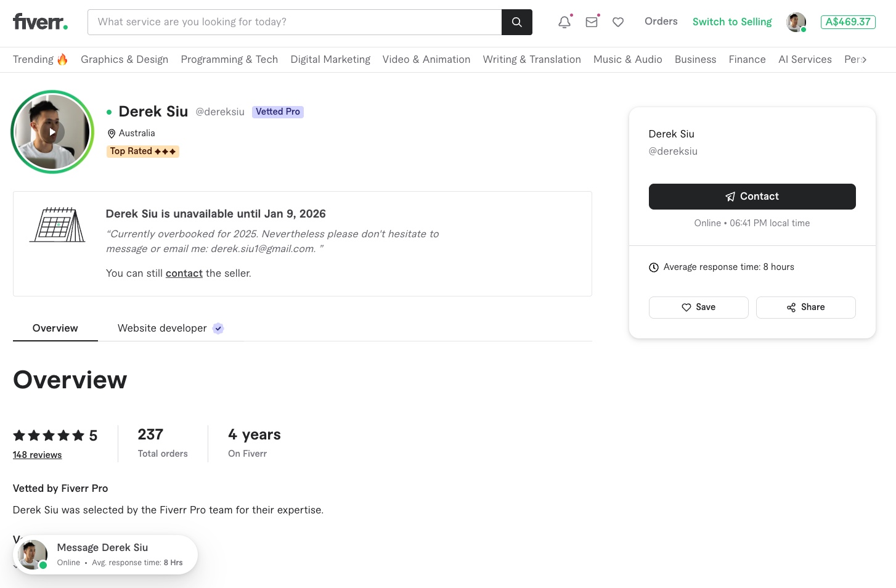This screenshot has height=588, width=896.
Task: Select the Overview tab
Action: click(55, 329)
